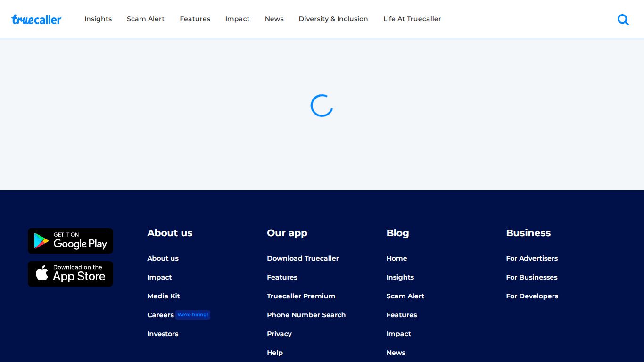Open Insights in the top navigation
Image resolution: width=644 pixels, height=362 pixels.
click(98, 19)
